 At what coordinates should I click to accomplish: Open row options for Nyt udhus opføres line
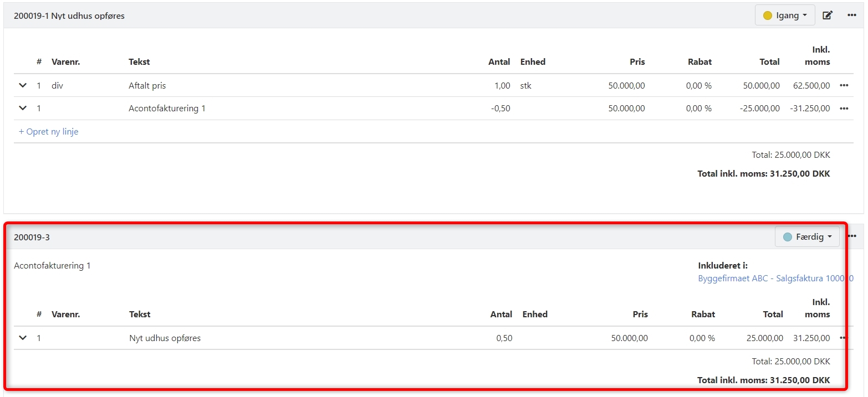(x=843, y=338)
